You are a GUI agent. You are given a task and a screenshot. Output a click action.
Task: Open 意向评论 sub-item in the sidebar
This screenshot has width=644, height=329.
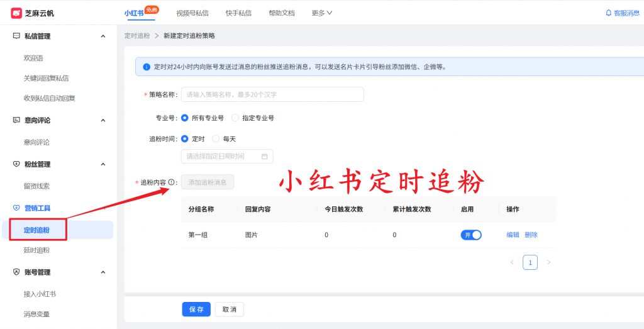coord(36,143)
